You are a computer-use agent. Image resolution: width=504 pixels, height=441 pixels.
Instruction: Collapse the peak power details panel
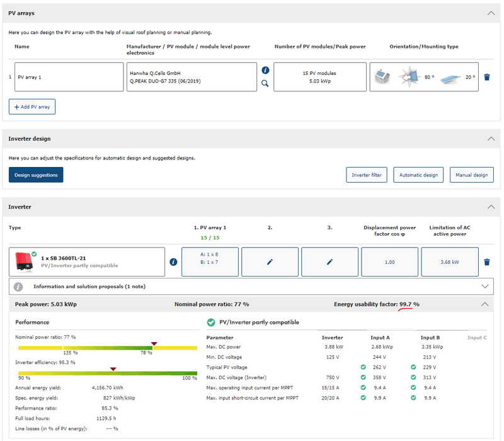pyautogui.click(x=484, y=304)
